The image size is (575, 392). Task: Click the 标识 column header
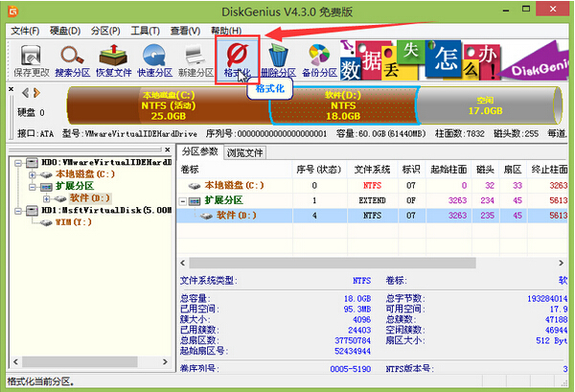point(411,170)
